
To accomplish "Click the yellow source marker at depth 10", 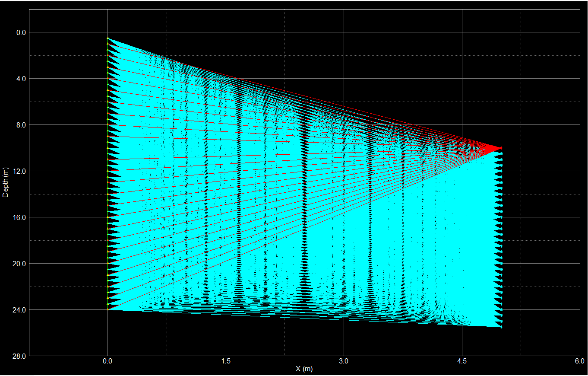I will coord(107,148).
